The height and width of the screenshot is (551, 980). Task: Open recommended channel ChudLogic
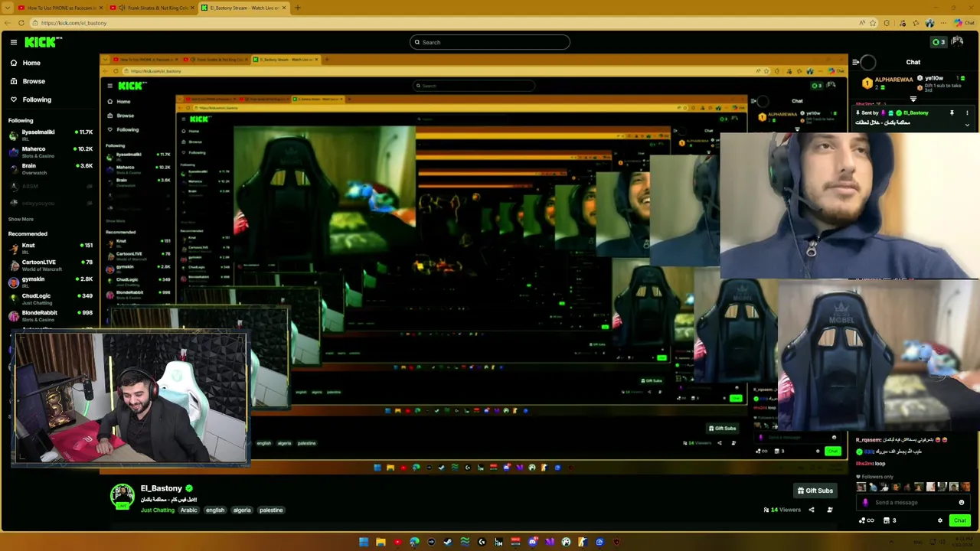(x=50, y=298)
